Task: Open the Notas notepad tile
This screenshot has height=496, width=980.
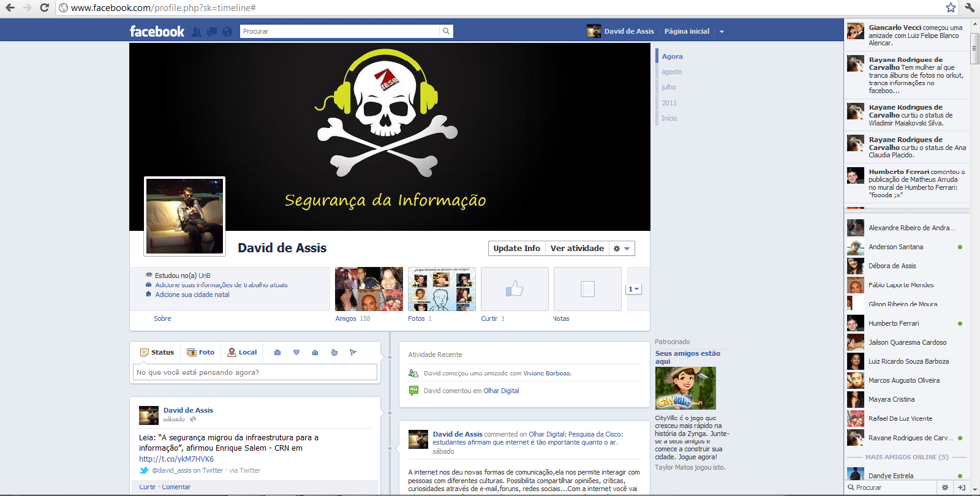Action: click(587, 289)
